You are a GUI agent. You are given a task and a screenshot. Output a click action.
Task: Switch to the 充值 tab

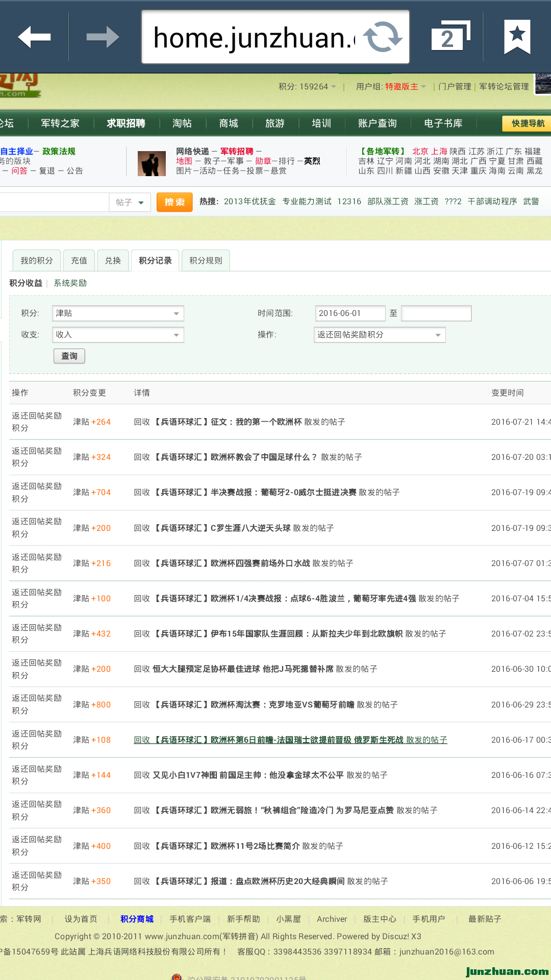[x=79, y=260]
